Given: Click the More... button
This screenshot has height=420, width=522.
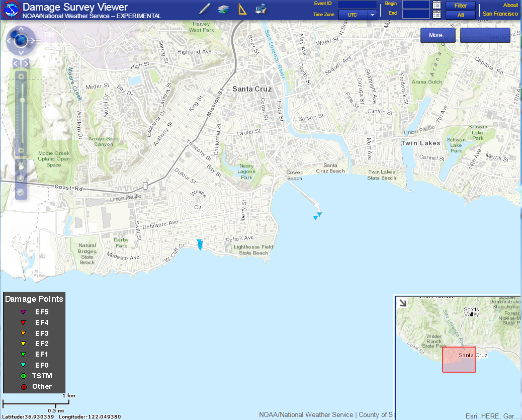Looking at the screenshot, I should (x=438, y=35).
